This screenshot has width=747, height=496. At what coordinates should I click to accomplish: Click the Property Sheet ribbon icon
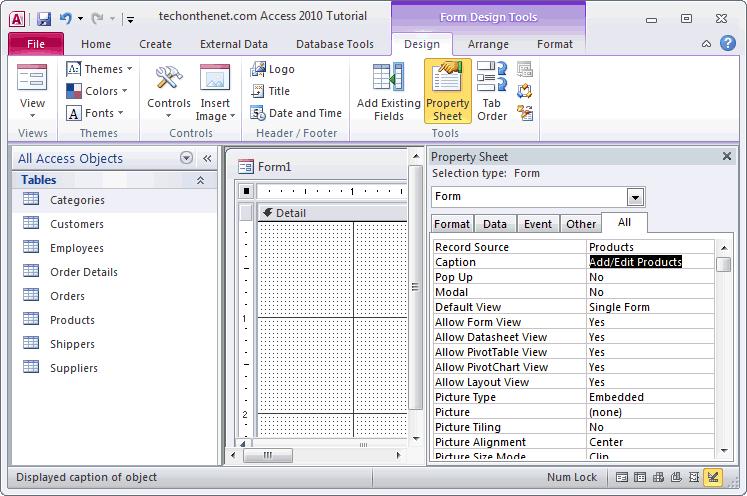pyautogui.click(x=447, y=92)
